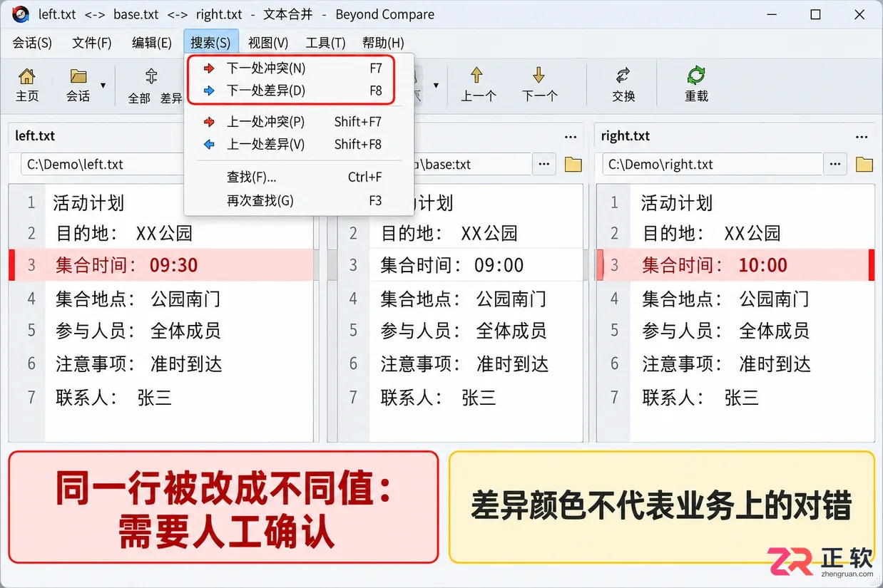Click 参与人员: 全体成员 in left pane
The image size is (883, 588).
(x=138, y=331)
